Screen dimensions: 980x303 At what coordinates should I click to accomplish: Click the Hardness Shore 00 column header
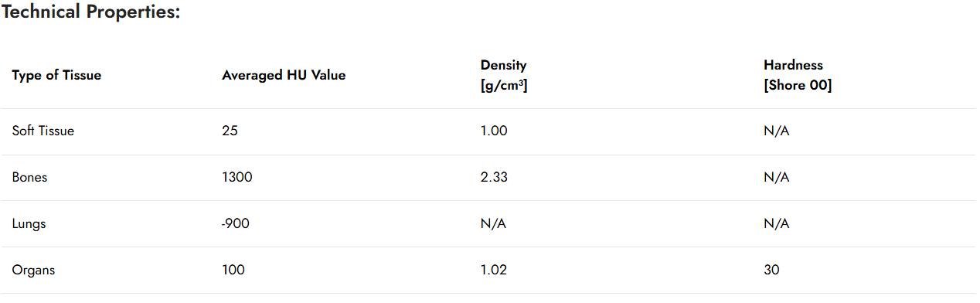(x=798, y=75)
